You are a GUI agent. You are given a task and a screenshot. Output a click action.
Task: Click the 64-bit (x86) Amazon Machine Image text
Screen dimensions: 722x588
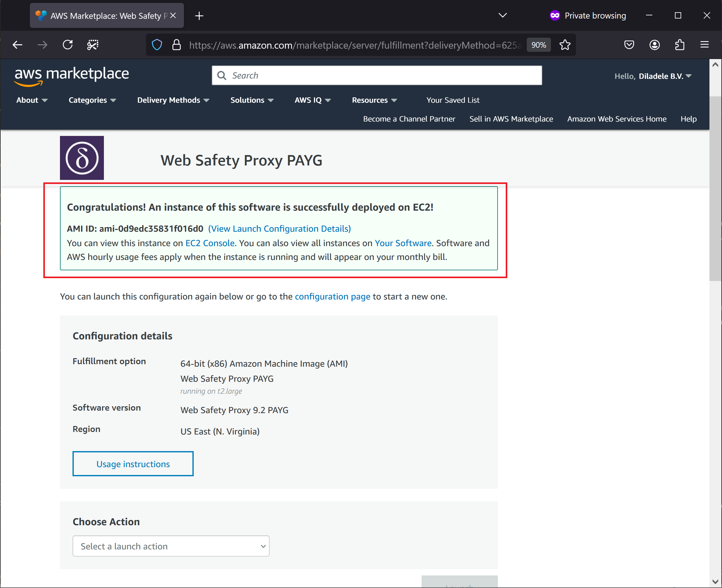(264, 364)
